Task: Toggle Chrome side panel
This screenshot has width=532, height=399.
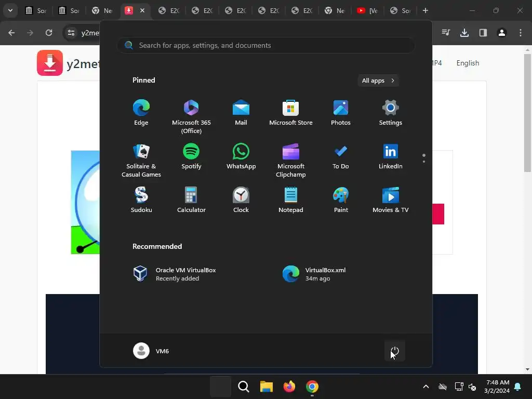Action: (x=483, y=33)
